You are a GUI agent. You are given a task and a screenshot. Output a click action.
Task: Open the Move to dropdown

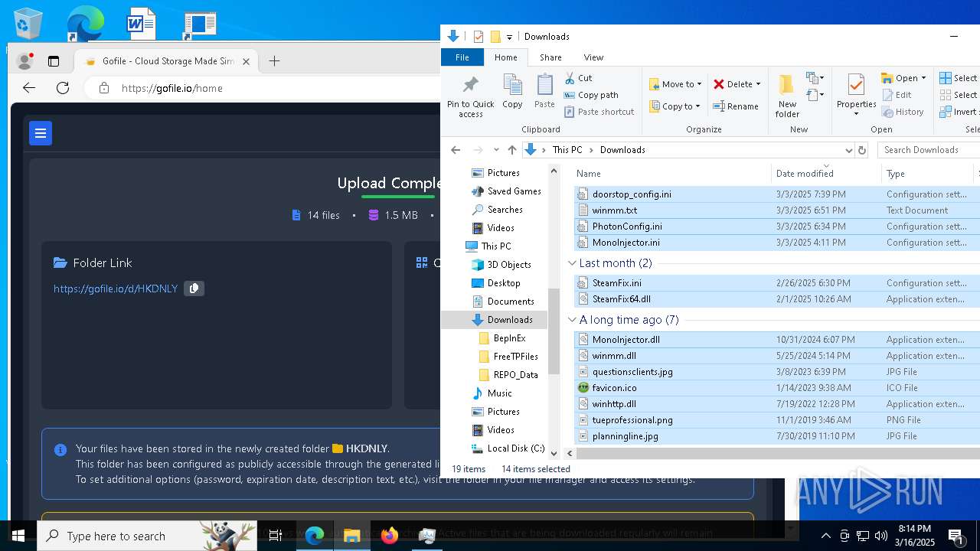(675, 84)
